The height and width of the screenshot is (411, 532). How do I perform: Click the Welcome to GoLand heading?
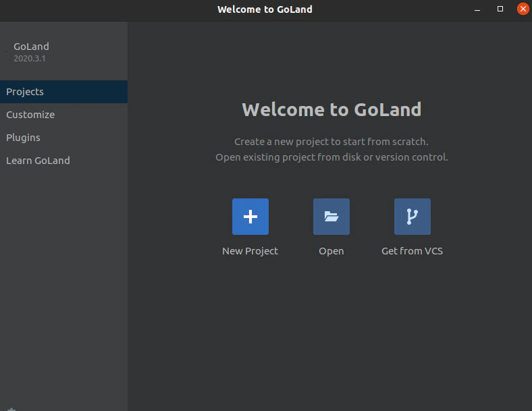coord(331,109)
